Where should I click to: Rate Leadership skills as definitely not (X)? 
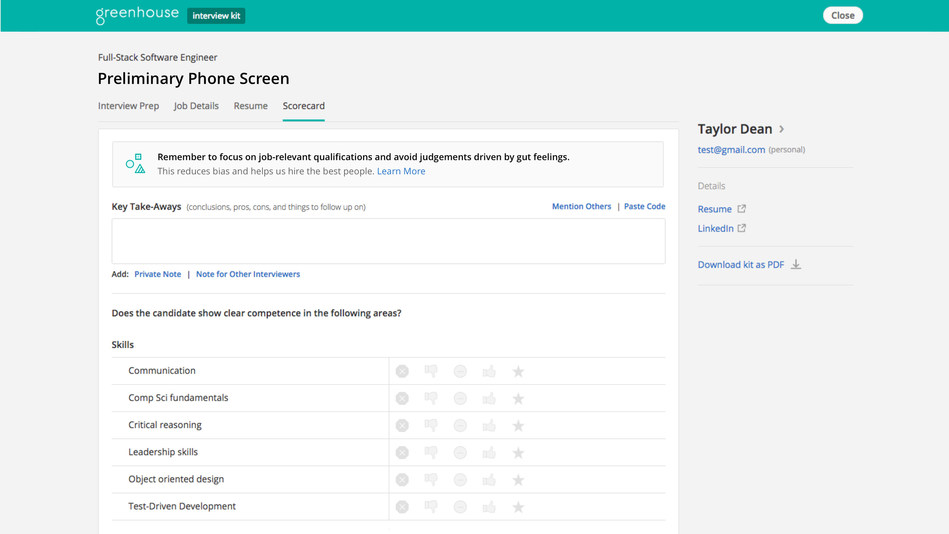pos(402,452)
